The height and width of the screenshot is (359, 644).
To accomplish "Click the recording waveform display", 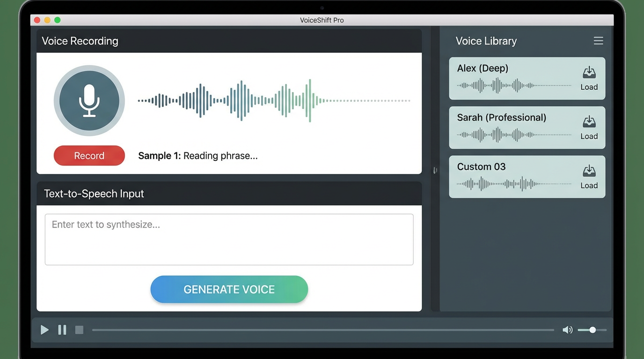I will (x=274, y=101).
